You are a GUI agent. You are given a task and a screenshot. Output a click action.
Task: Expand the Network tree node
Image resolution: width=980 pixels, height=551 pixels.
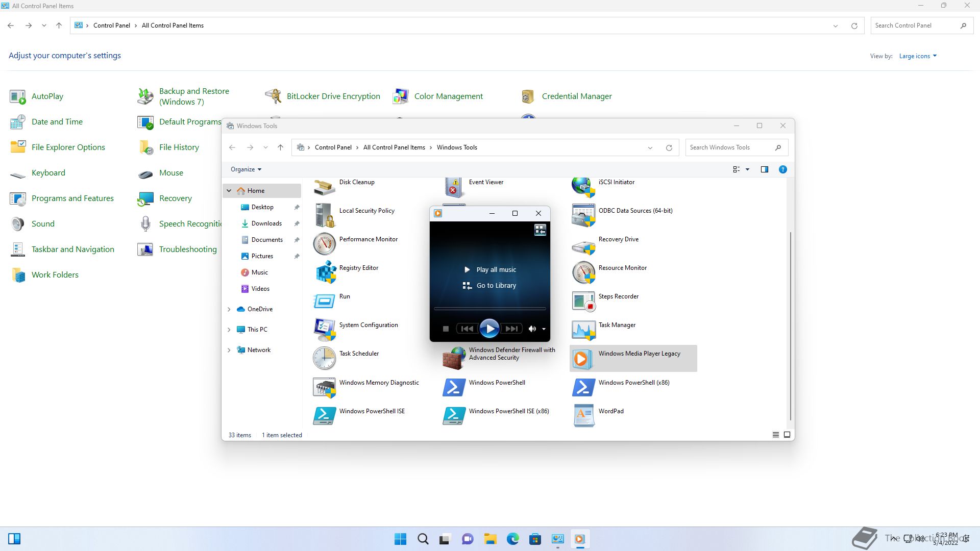(229, 350)
